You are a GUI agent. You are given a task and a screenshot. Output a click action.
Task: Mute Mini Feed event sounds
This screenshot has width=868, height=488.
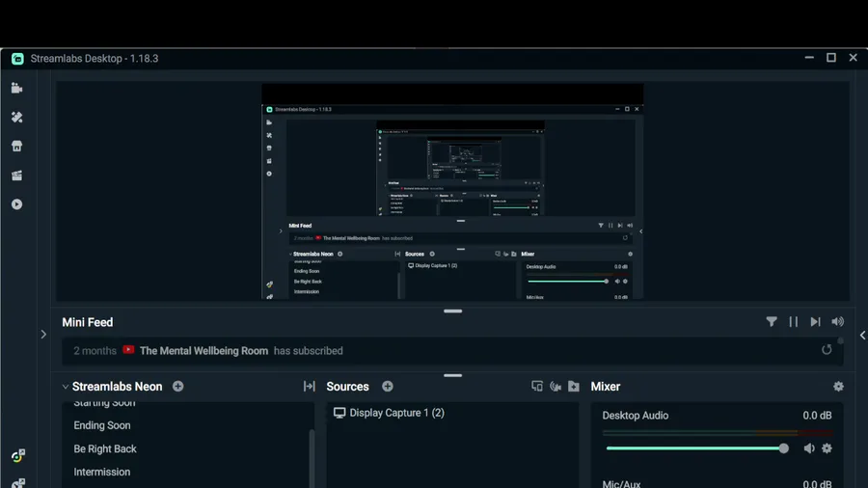(x=837, y=321)
